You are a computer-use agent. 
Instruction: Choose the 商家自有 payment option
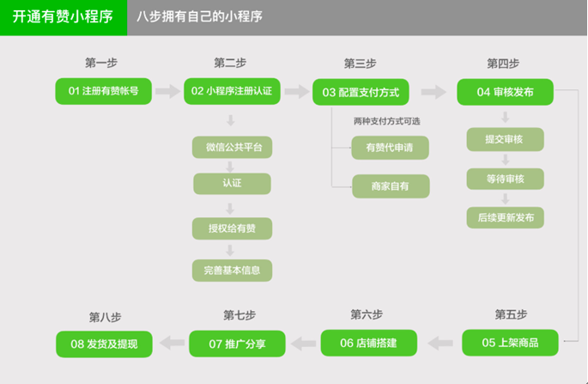pos(390,186)
